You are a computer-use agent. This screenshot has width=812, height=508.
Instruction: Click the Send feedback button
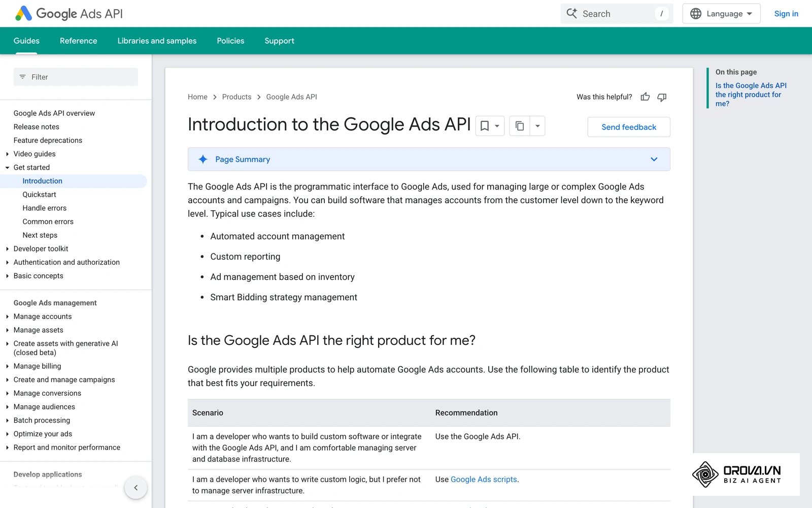629,127
